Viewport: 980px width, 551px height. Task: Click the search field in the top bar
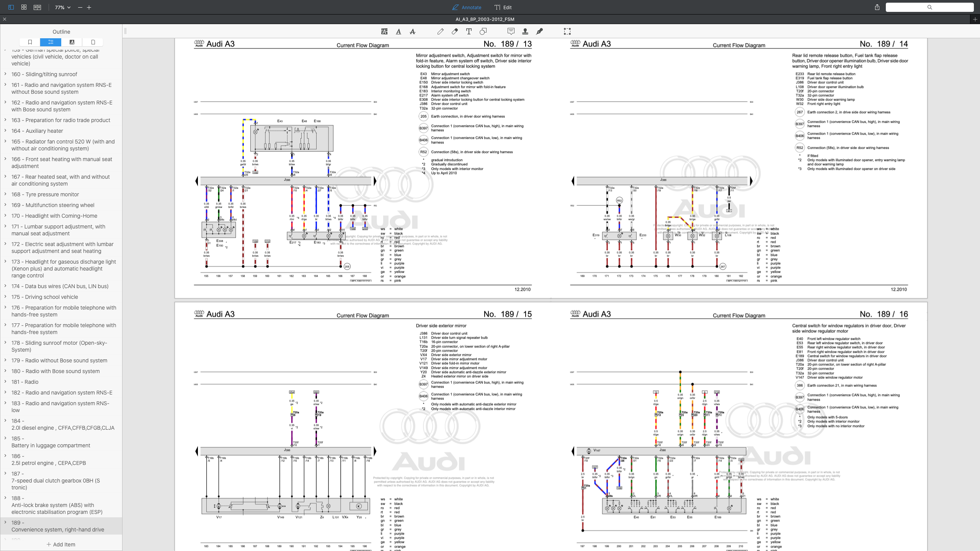[929, 7]
